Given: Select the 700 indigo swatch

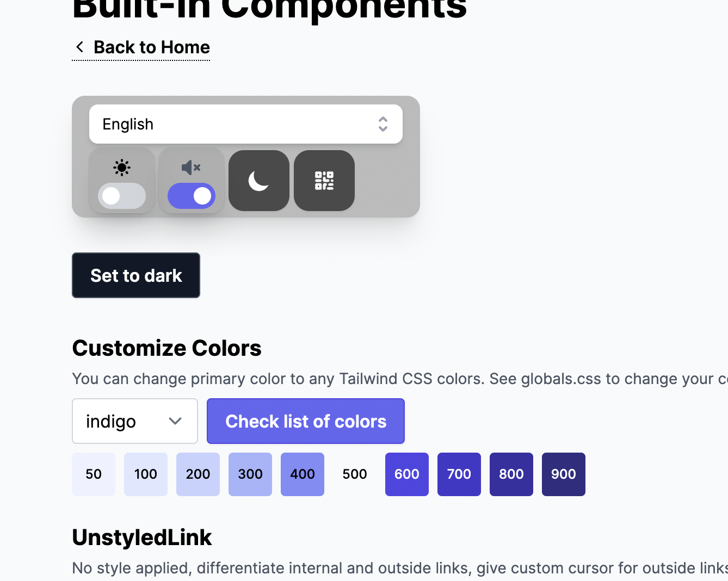Looking at the screenshot, I should (459, 474).
